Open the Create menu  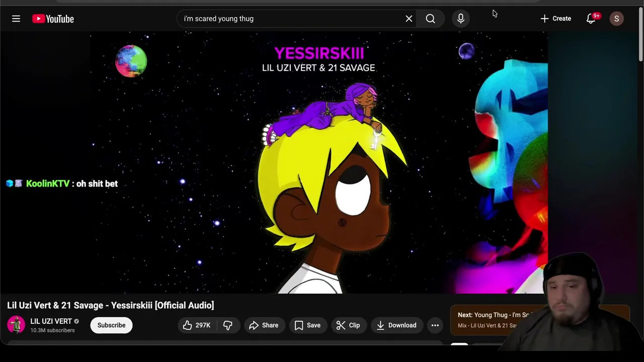(x=555, y=19)
